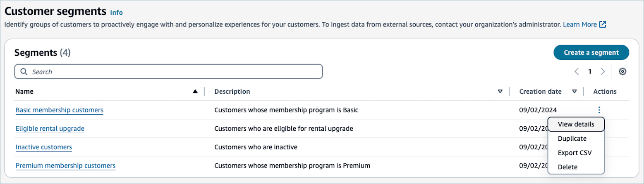Sort by Name ascending arrow
The image size is (644, 184).
coord(195,92)
